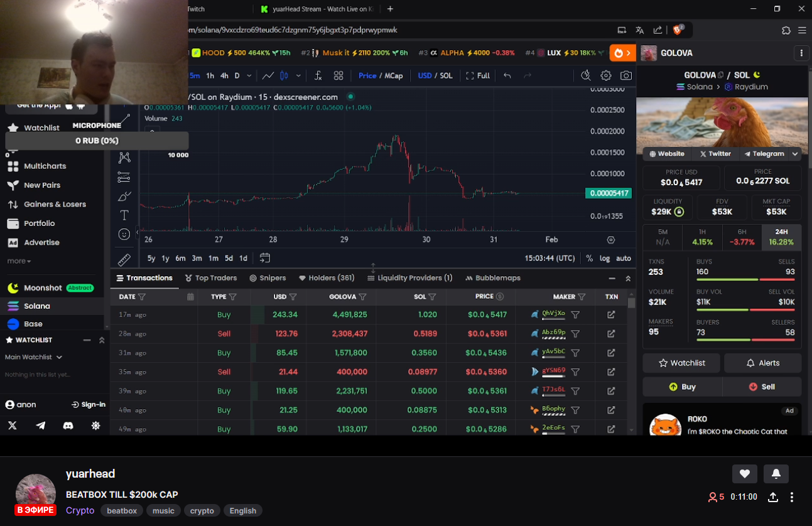Image resolution: width=812 pixels, height=526 pixels.
Task: Expand chart style dropdown arrow
Action: 298,76
